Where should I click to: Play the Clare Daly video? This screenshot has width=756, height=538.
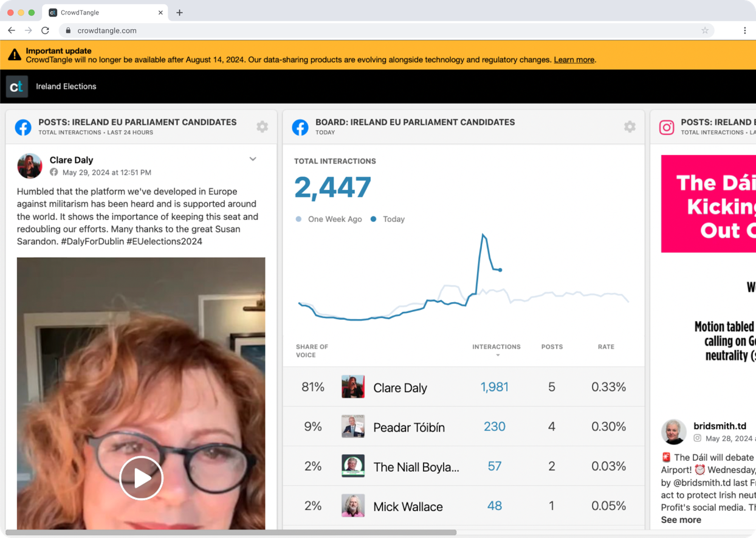click(141, 478)
